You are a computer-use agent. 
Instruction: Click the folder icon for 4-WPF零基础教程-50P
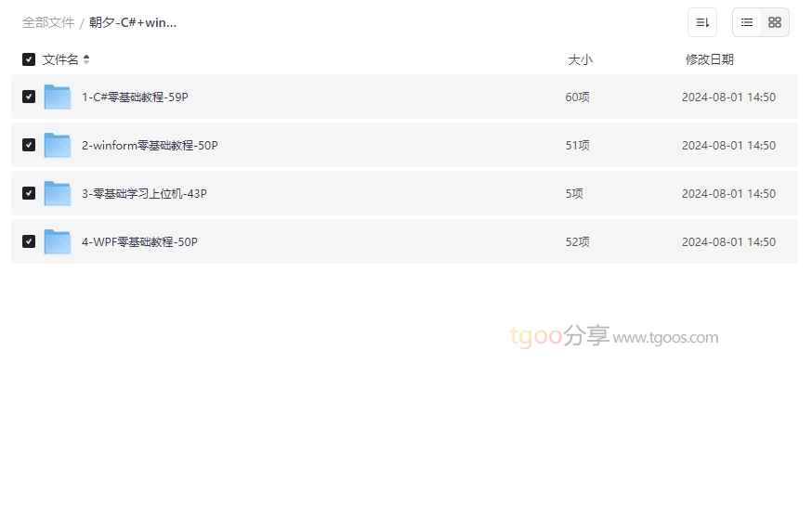click(x=58, y=241)
